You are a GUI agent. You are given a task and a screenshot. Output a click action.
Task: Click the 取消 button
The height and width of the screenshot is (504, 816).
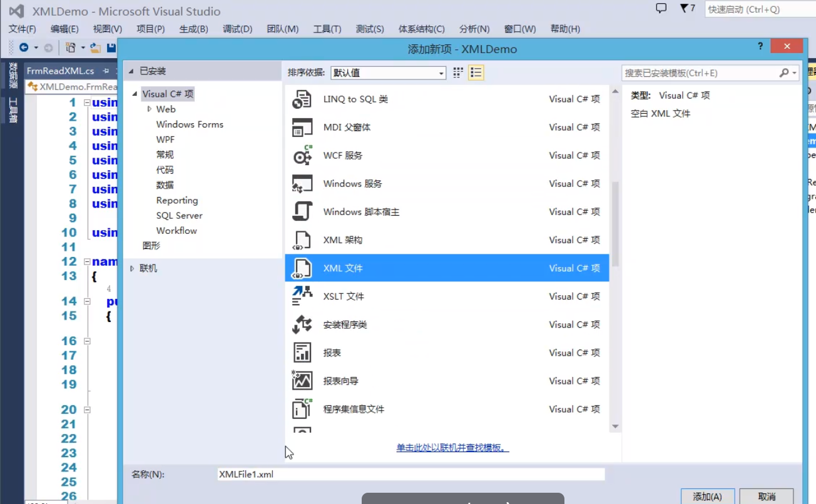click(767, 496)
